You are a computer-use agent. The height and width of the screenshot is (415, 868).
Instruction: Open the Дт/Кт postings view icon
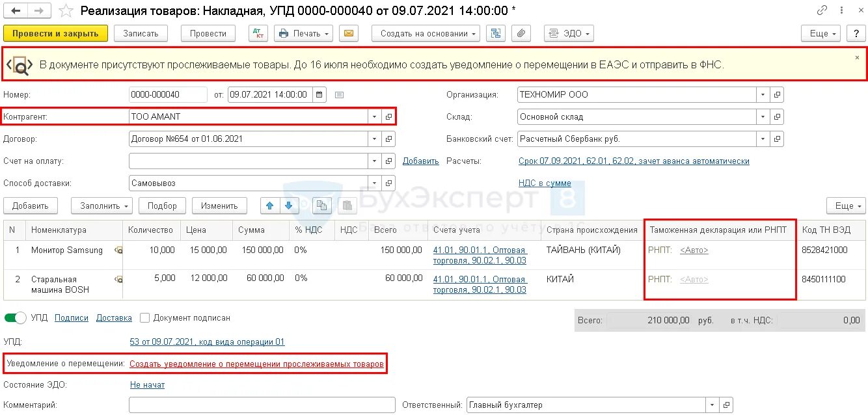(x=258, y=33)
